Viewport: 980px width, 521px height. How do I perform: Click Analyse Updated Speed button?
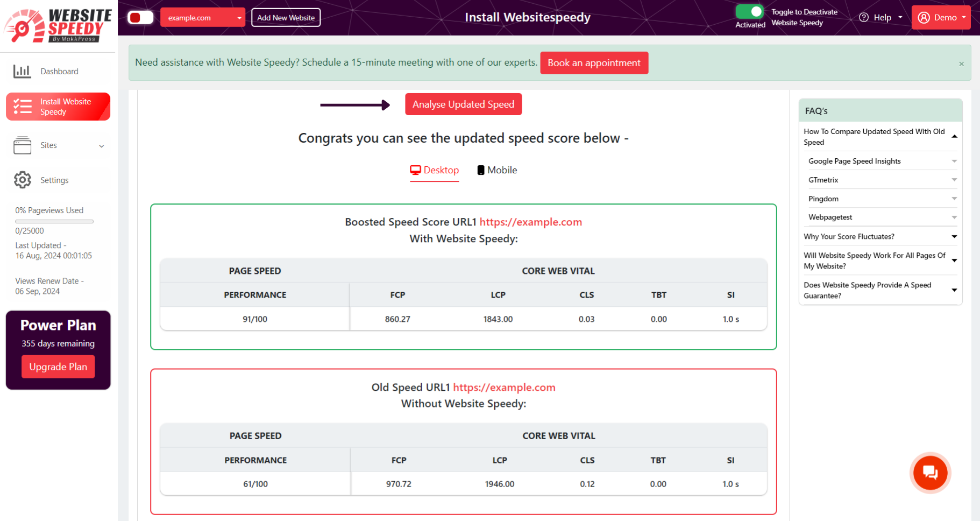pyautogui.click(x=463, y=104)
